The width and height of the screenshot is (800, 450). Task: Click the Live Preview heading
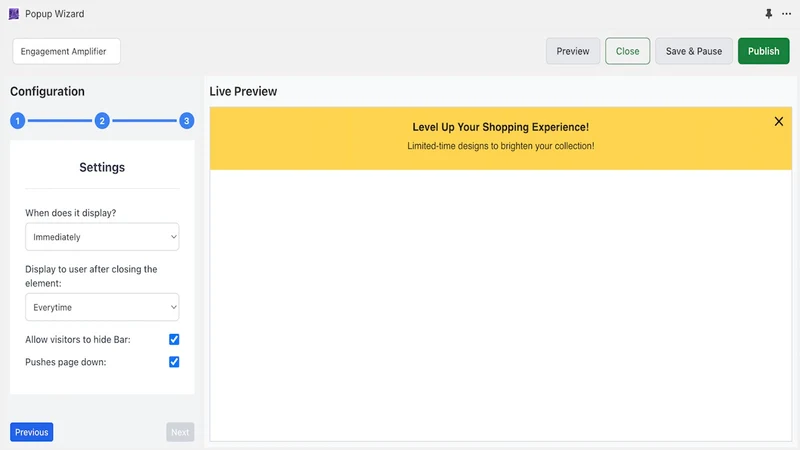point(243,91)
